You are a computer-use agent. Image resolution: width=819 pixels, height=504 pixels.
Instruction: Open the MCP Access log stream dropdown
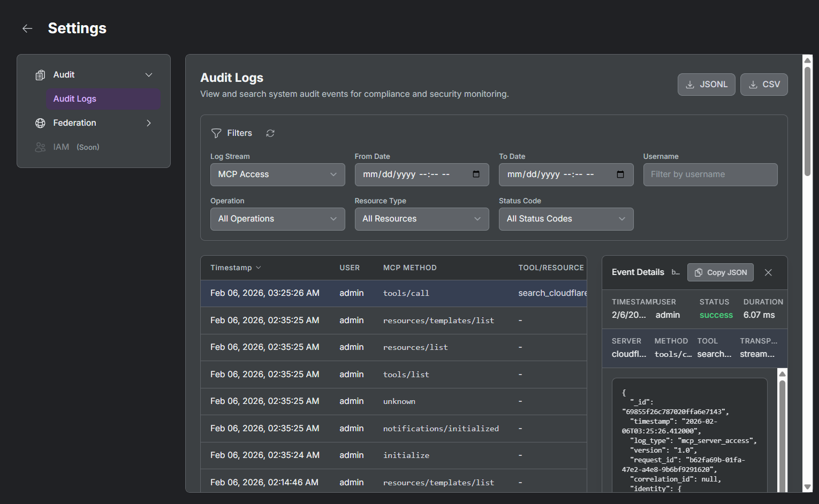click(277, 174)
